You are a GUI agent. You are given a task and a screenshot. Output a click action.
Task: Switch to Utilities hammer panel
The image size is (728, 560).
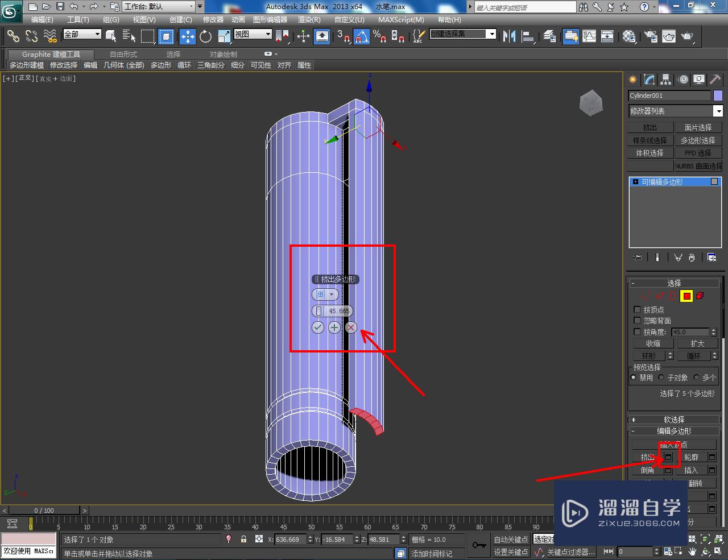(x=715, y=80)
